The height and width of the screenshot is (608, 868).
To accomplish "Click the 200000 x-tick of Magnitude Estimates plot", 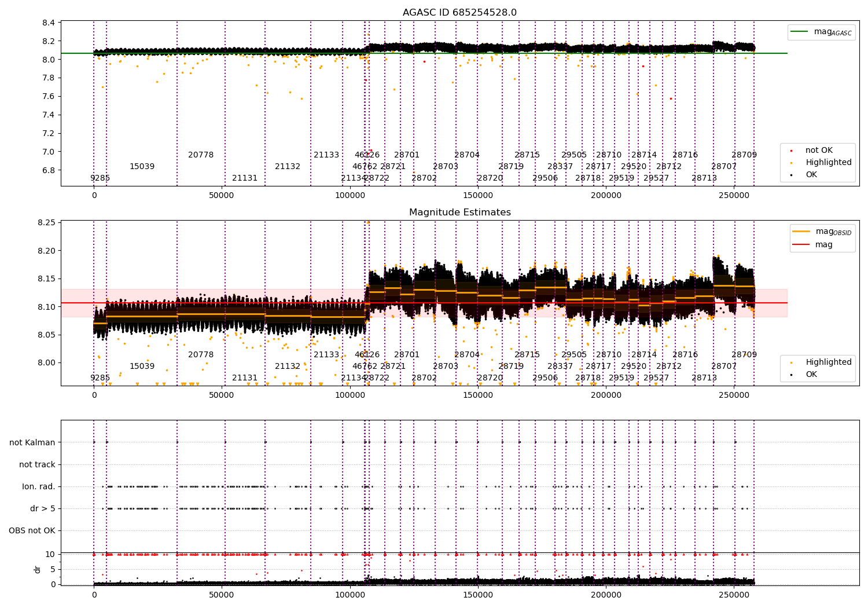I will pos(606,395).
